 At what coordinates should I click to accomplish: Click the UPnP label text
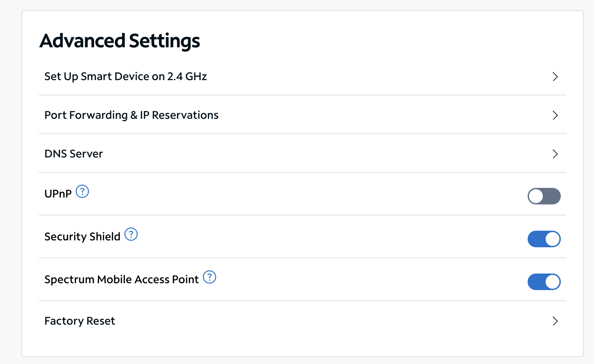click(x=58, y=194)
